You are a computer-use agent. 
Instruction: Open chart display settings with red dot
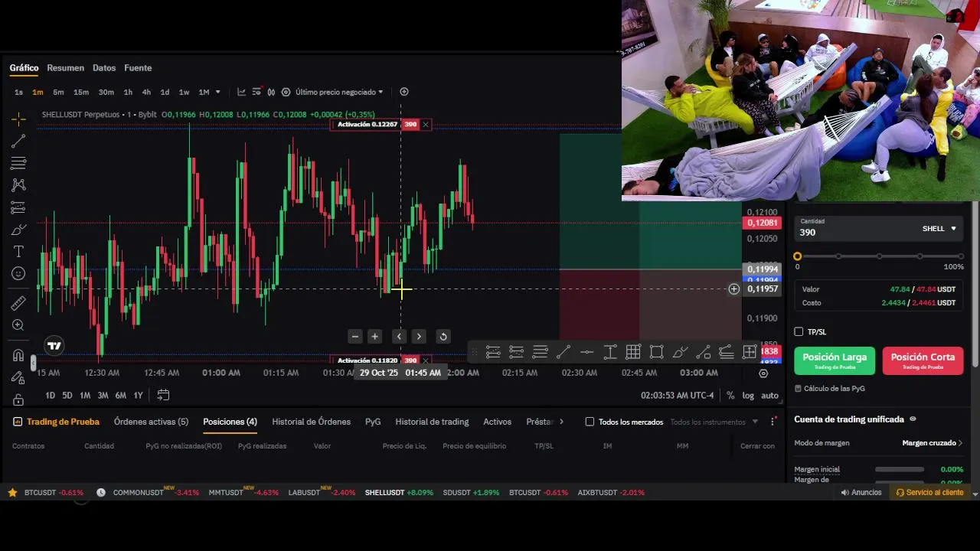[256, 92]
